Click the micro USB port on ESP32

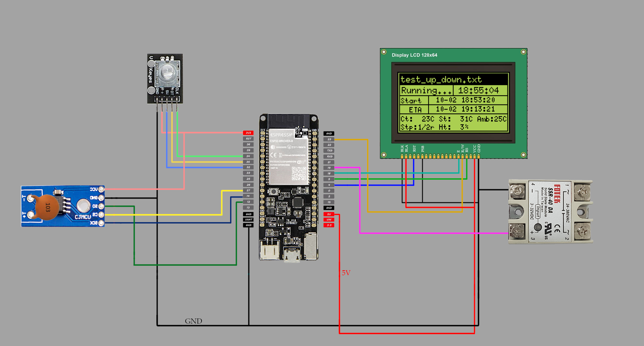pos(292,255)
